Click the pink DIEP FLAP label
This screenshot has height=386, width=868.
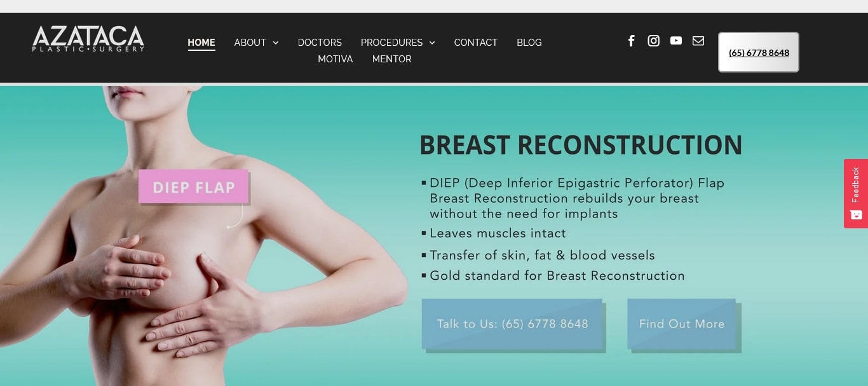pos(194,187)
